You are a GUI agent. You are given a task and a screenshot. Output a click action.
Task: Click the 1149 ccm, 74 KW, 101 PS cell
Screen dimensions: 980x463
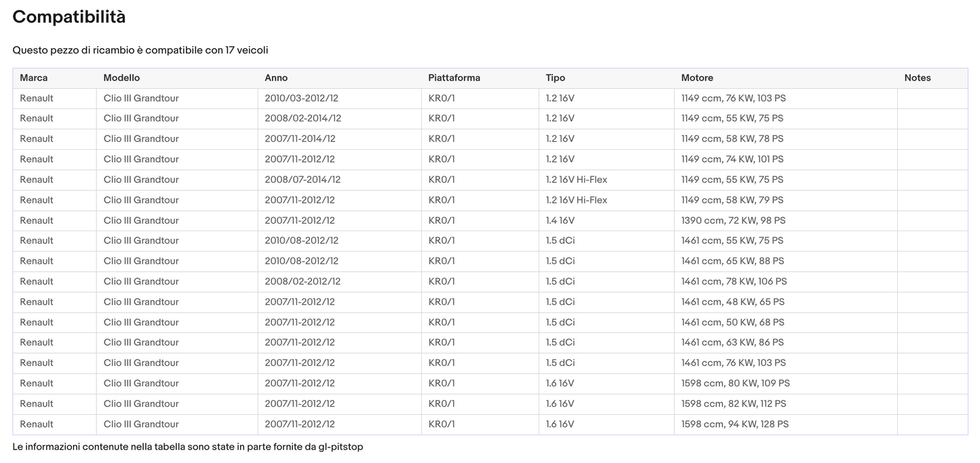[732, 159]
